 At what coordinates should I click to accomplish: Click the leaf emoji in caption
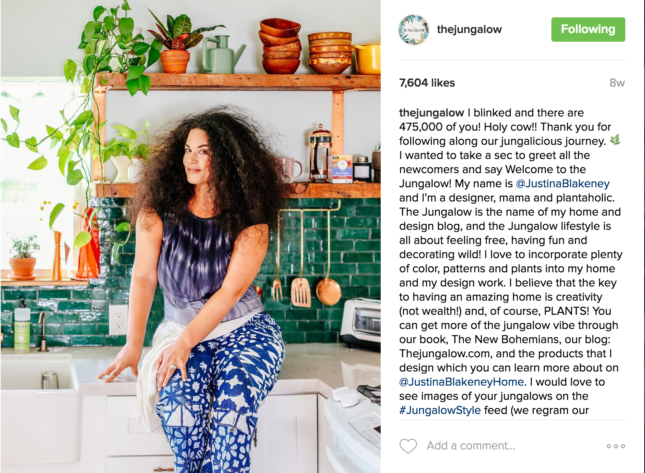click(x=615, y=140)
